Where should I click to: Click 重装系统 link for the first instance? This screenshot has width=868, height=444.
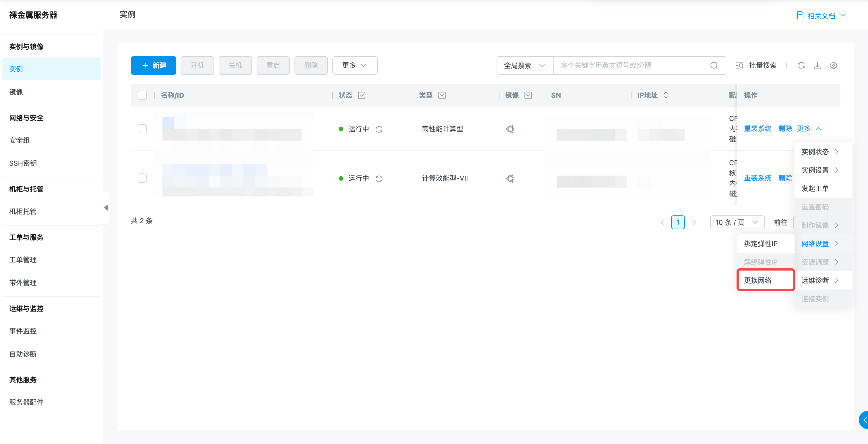pos(757,128)
